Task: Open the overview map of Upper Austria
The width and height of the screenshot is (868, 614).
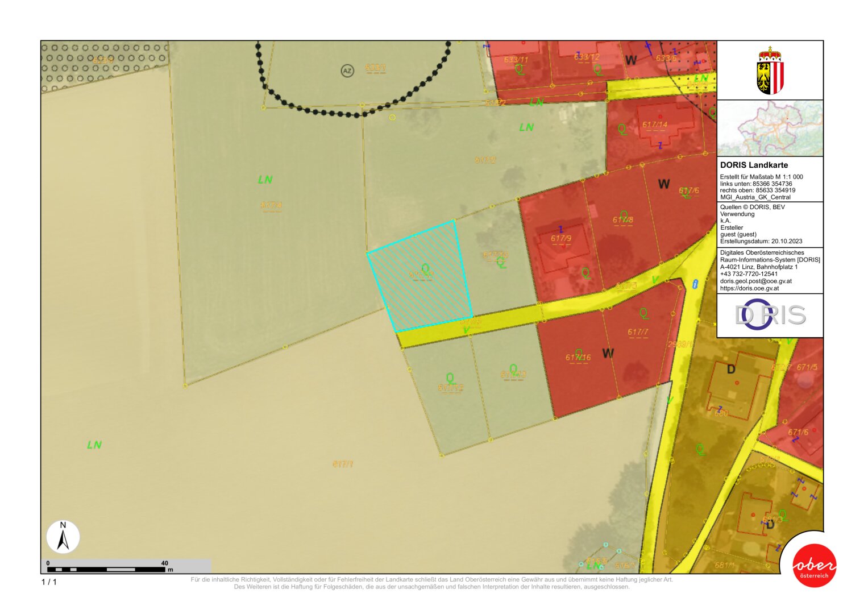Action: pyautogui.click(x=770, y=128)
